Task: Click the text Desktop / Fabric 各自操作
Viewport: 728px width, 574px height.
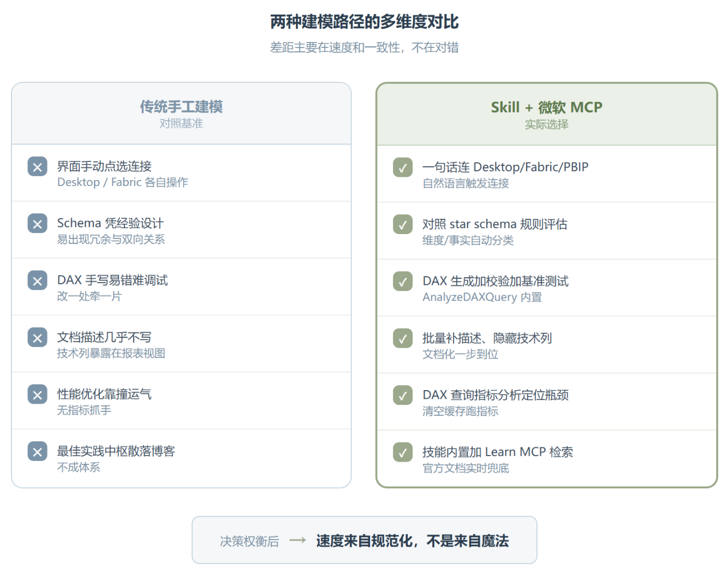Action: tap(122, 182)
